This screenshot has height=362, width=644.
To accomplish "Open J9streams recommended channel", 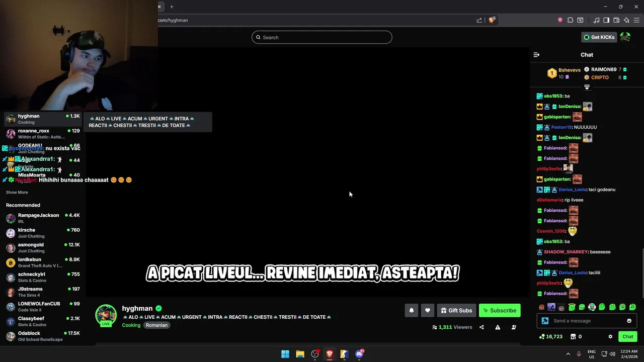I will point(43,292).
